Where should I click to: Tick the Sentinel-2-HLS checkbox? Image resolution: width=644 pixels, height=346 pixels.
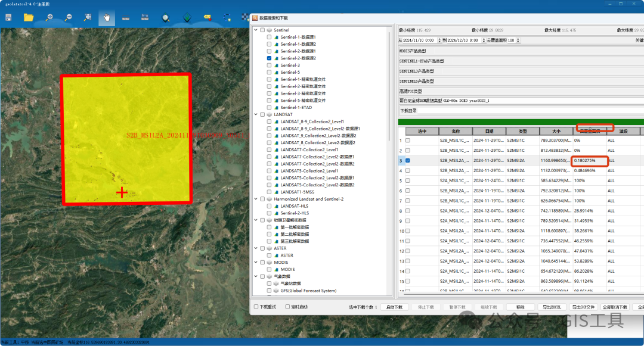tap(269, 213)
